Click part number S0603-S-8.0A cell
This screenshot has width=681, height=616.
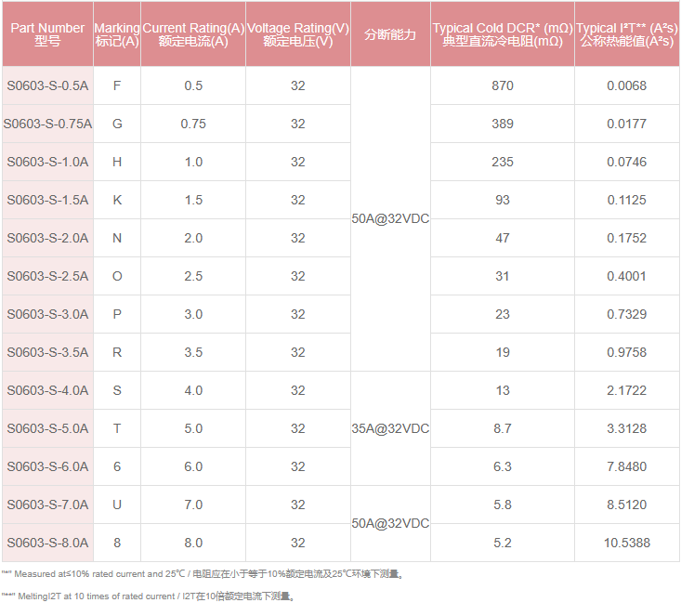47,543
